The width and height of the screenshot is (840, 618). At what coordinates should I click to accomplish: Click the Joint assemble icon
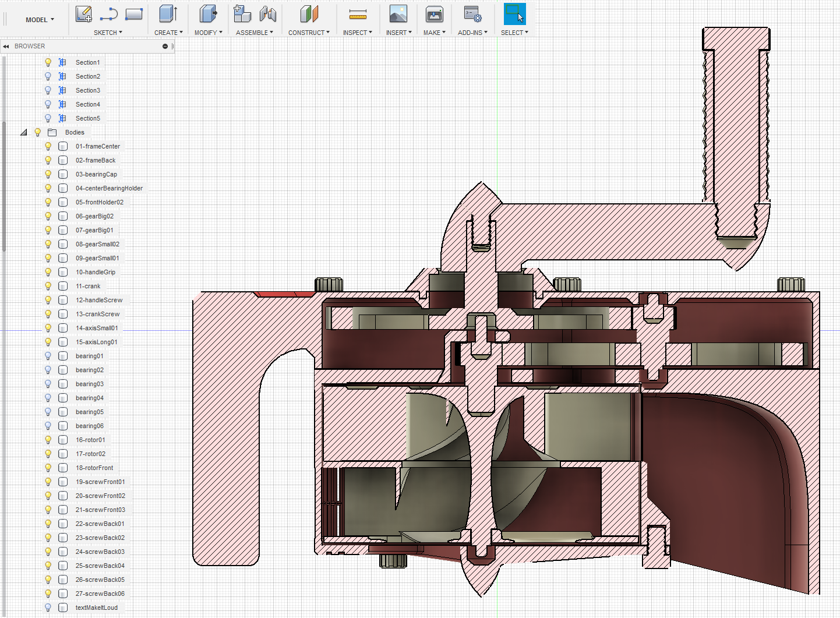268,14
